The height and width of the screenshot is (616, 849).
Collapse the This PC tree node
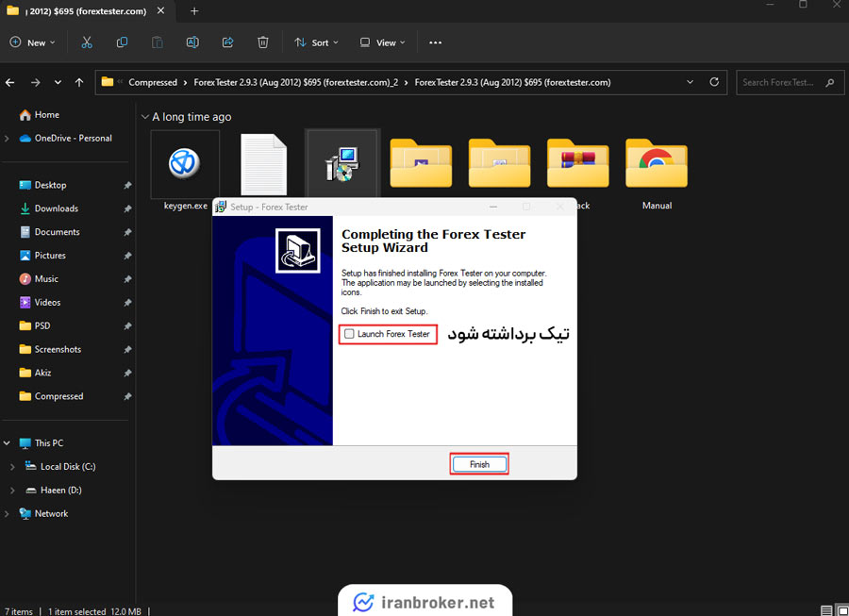7,443
